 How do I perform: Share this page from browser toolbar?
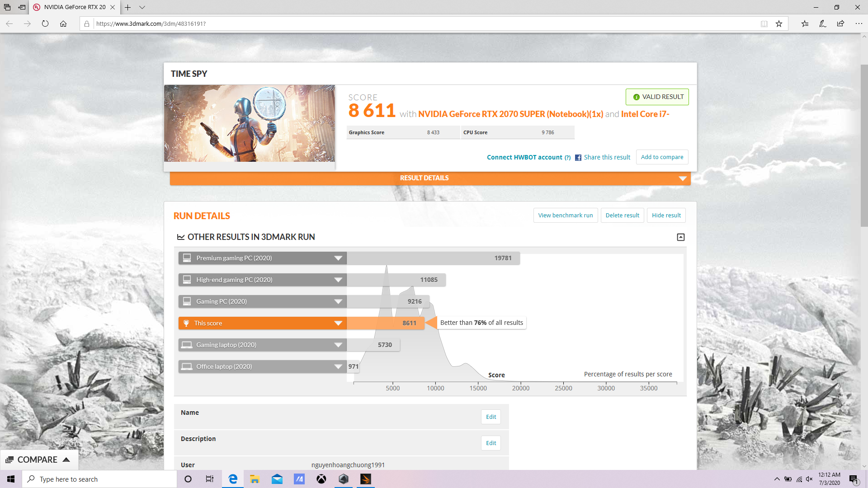point(840,23)
